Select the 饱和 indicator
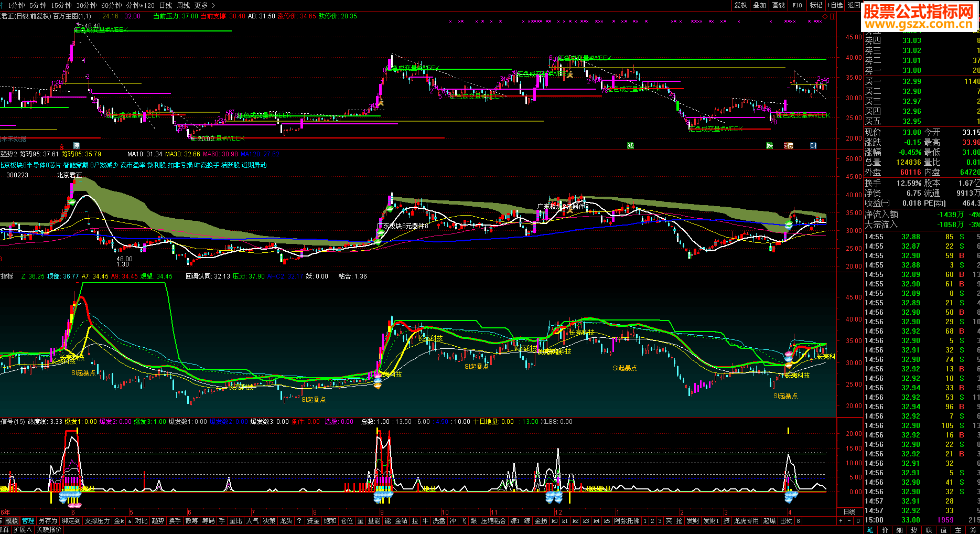Image resolution: width=980 pixels, height=534 pixels. [330, 521]
